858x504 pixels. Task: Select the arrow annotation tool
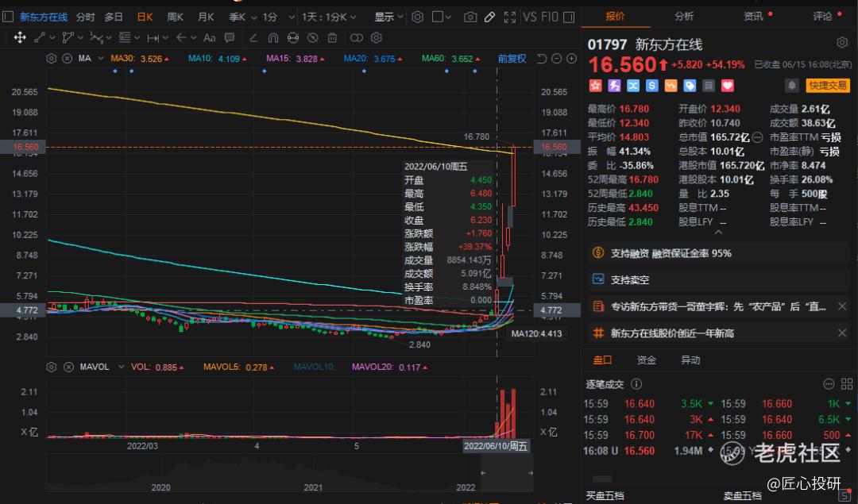click(182, 38)
